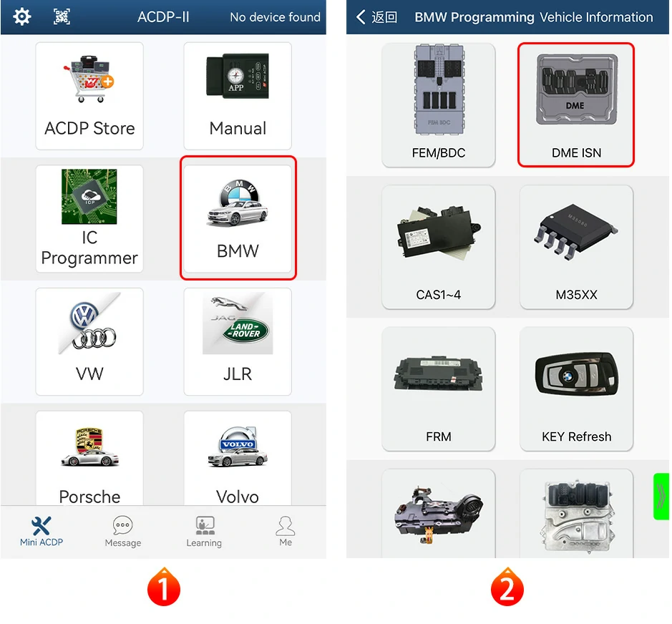Screen dimensions: 672x624
Task: Expand the green side arrow panel
Action: point(661,497)
